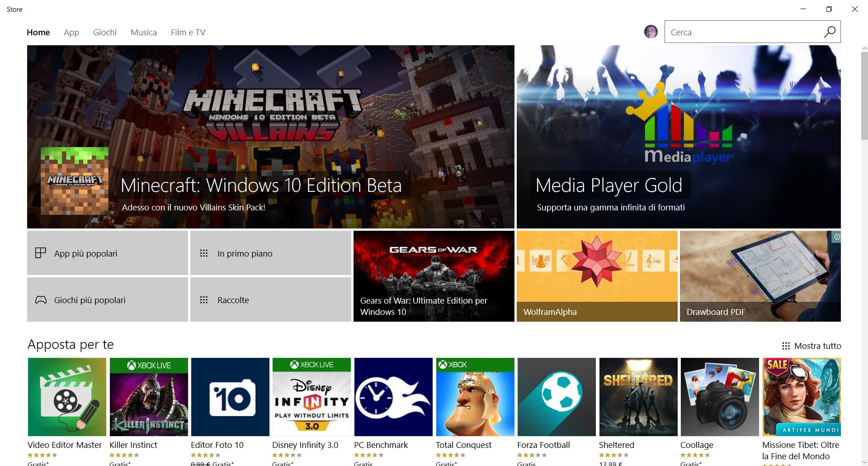The width and height of the screenshot is (868, 466).
Task: Click Missione Tibet: Oltre la Fine del Mondo title
Action: tap(801, 451)
